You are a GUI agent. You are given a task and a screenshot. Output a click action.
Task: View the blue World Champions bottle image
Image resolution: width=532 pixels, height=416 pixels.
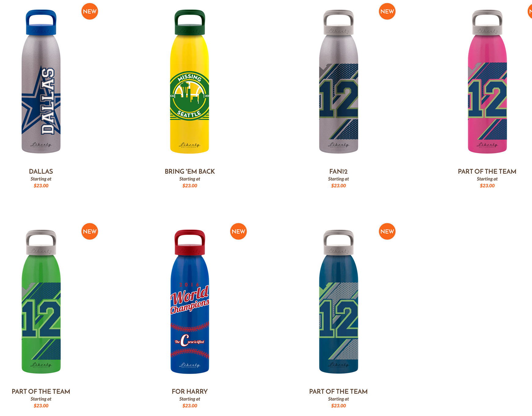(x=190, y=302)
